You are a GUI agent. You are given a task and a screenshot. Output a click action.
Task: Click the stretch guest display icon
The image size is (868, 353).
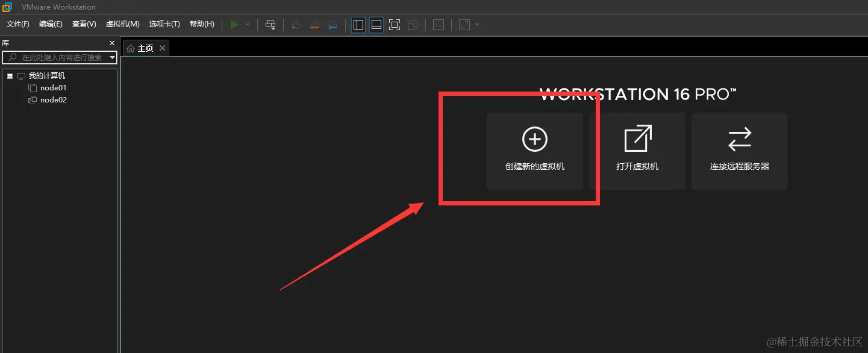[x=464, y=25]
